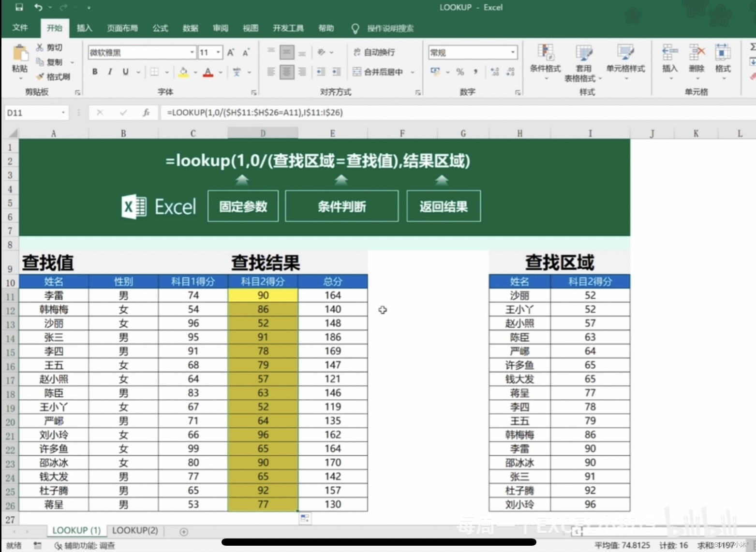Decrease font size with the smaller A icon

pyautogui.click(x=246, y=52)
